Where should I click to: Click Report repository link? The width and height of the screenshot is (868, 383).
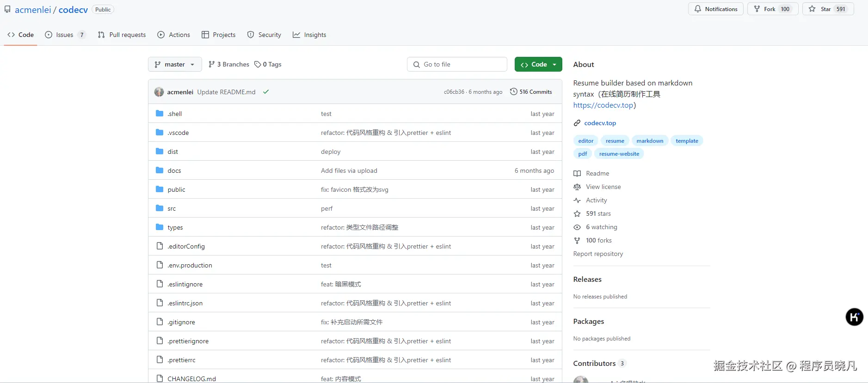click(598, 254)
